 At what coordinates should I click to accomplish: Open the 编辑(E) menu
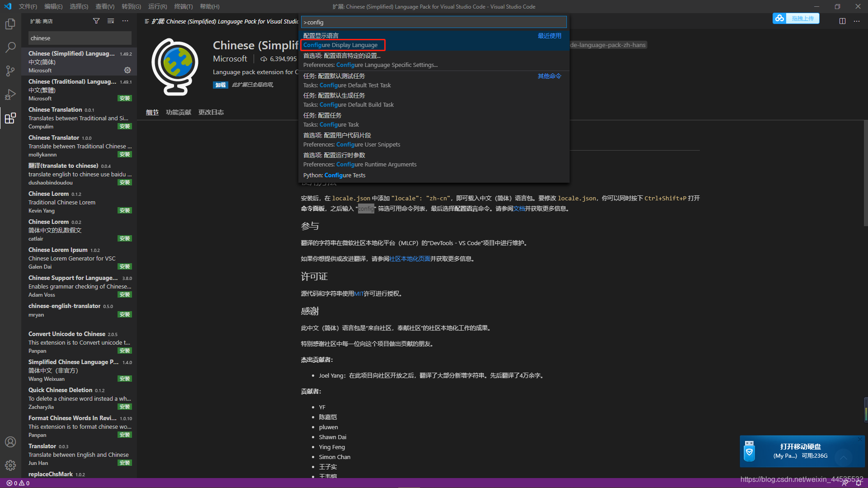(x=53, y=6)
